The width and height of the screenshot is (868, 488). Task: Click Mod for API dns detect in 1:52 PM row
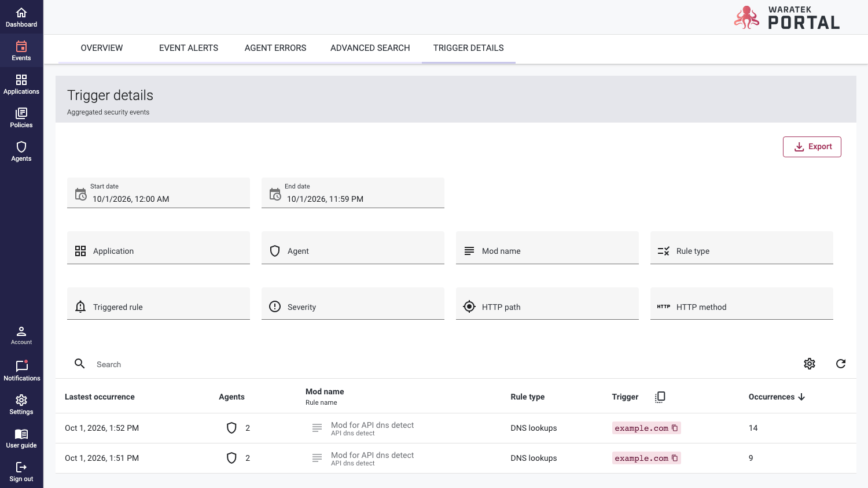point(372,425)
